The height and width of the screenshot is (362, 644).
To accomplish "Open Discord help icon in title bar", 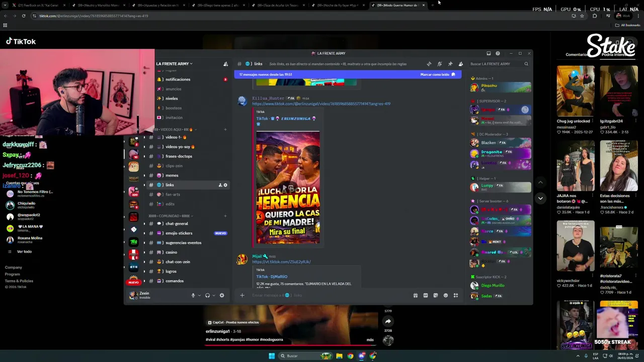I will [x=498, y=53].
